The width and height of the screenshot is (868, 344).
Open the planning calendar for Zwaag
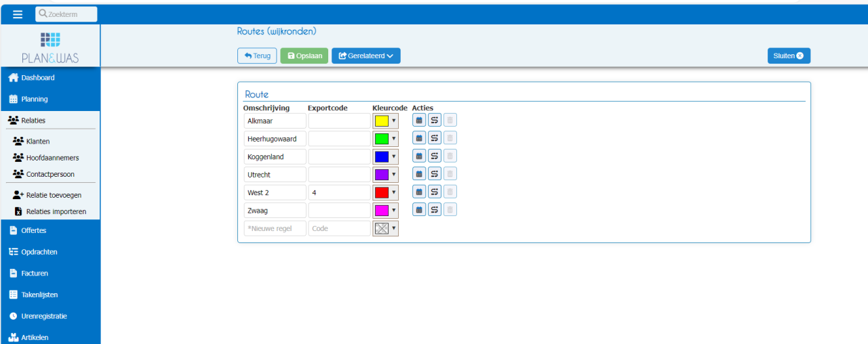tap(419, 209)
